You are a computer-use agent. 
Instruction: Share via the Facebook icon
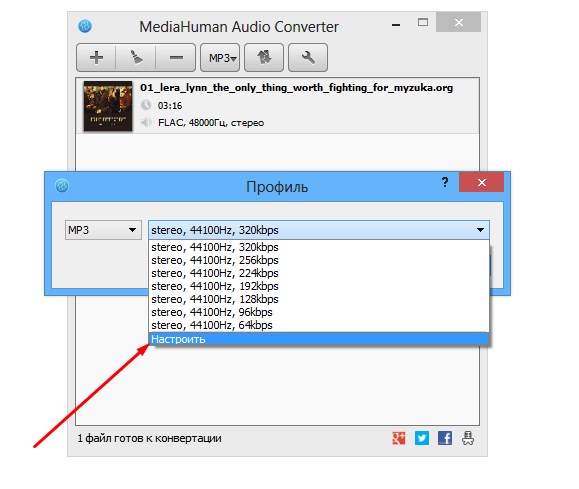coord(445,438)
